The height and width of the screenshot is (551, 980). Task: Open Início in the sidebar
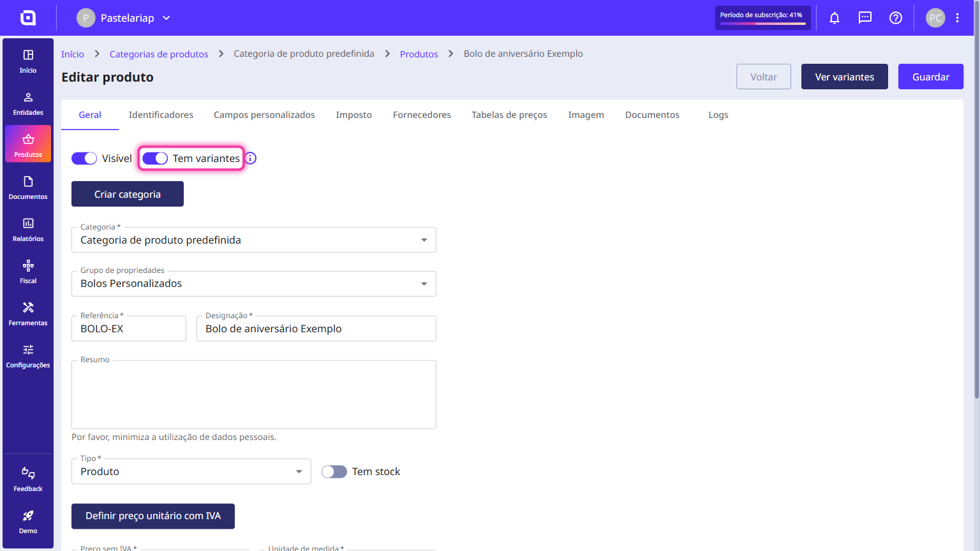click(x=28, y=61)
